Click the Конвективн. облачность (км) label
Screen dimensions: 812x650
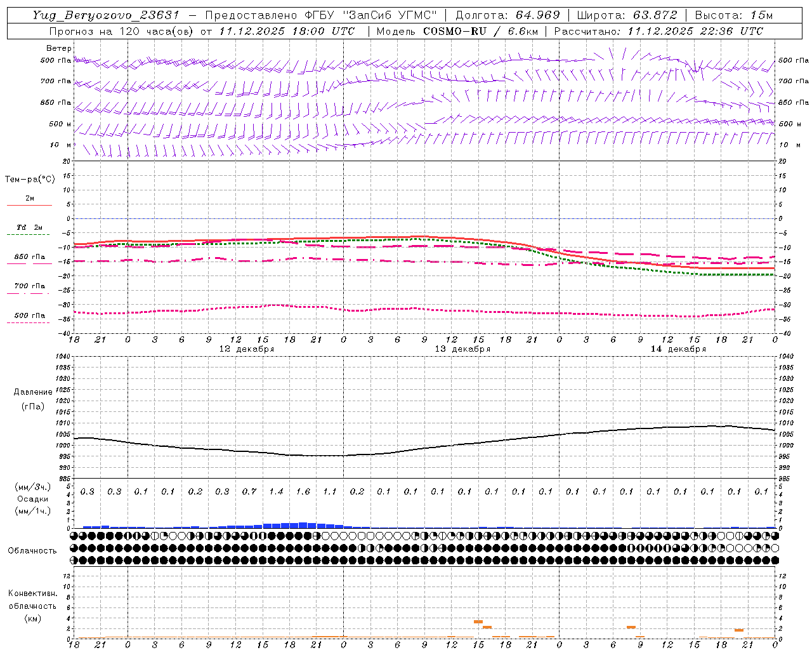[32, 606]
